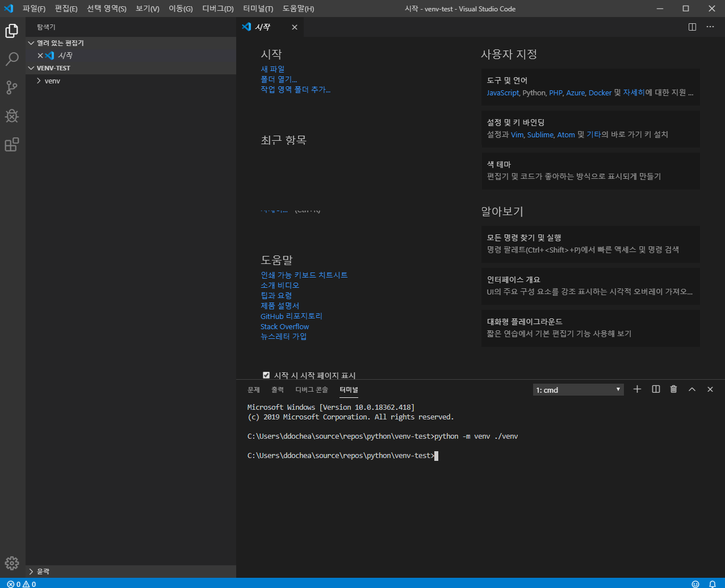The height and width of the screenshot is (588, 725).
Task: Open the 디버그(D) menu
Action: click(218, 9)
